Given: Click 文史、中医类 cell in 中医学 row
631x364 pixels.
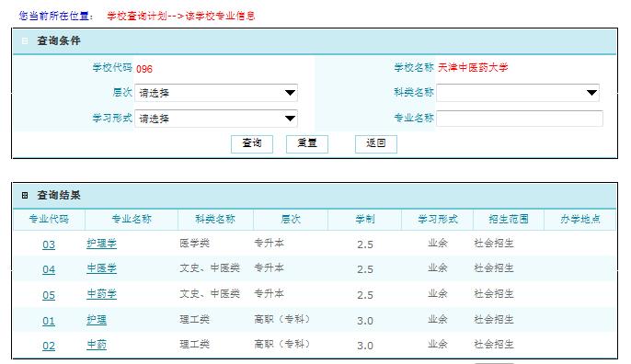Looking at the screenshot, I should point(210,268).
